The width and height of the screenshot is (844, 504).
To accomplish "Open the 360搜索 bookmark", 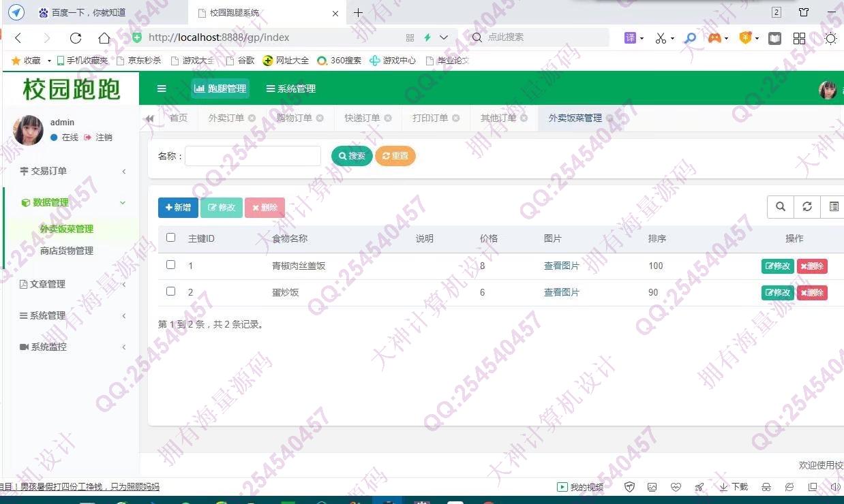I will [339, 61].
